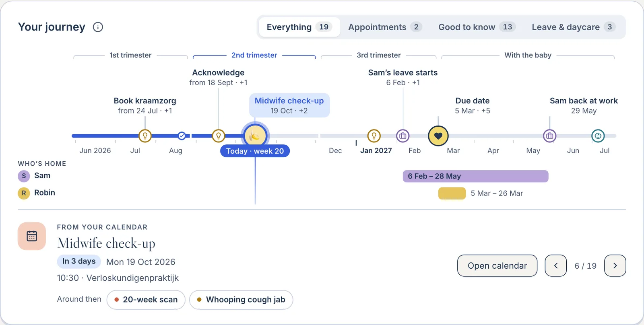
Task: Click Robin's avatar under Who's home
Action: tap(24, 193)
